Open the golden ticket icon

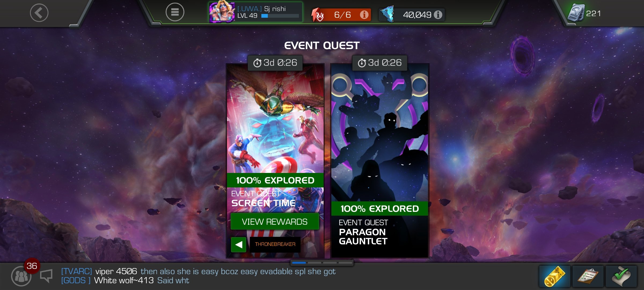(x=555, y=276)
